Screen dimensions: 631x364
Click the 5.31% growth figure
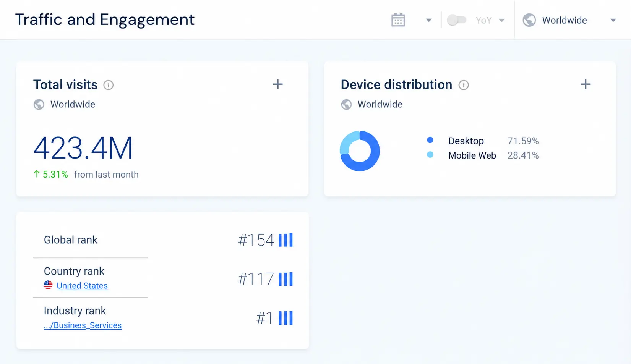[x=55, y=175]
